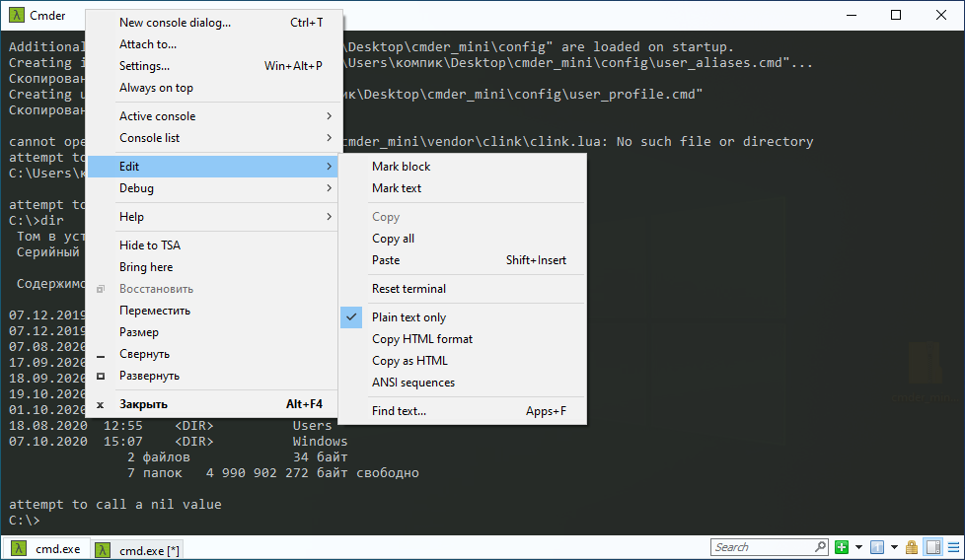
Task: Open dropdown arrow next to new console button
Action: pyautogui.click(x=858, y=547)
